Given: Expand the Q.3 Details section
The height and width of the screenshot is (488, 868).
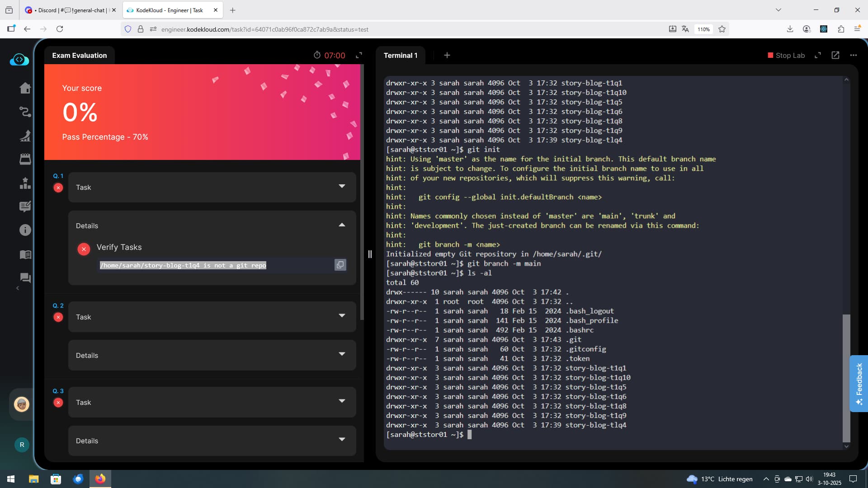Looking at the screenshot, I should (x=342, y=440).
